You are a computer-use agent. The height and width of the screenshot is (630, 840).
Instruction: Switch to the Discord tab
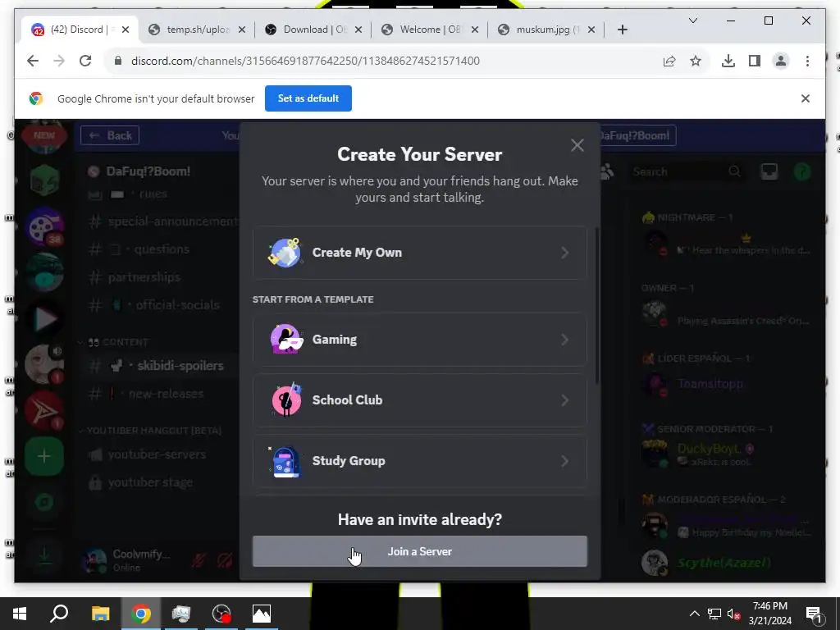coord(80,30)
